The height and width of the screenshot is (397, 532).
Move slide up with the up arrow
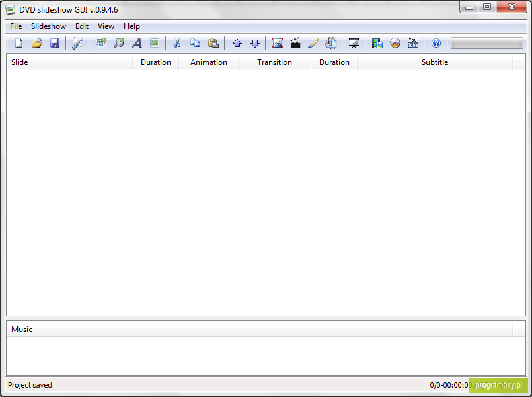pyautogui.click(x=237, y=43)
